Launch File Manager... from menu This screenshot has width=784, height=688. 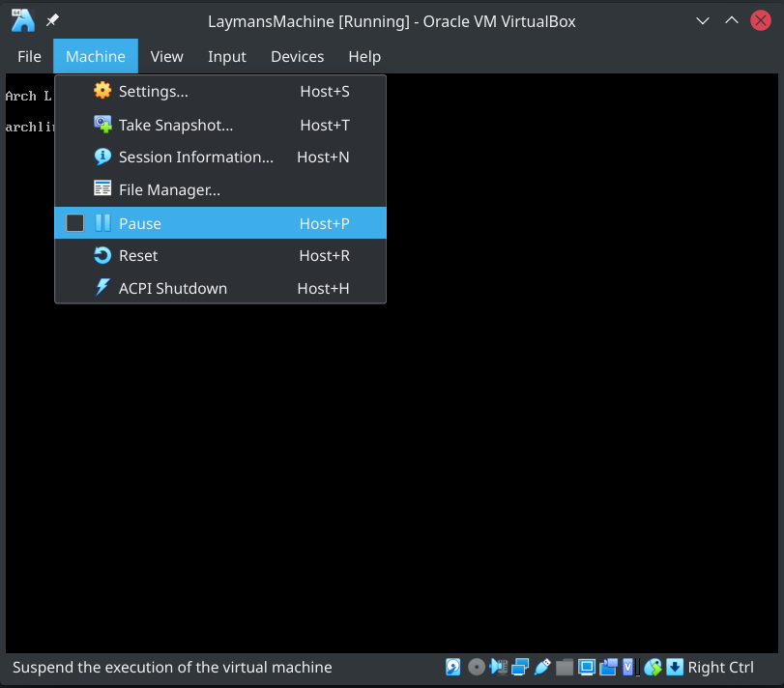[220, 189]
